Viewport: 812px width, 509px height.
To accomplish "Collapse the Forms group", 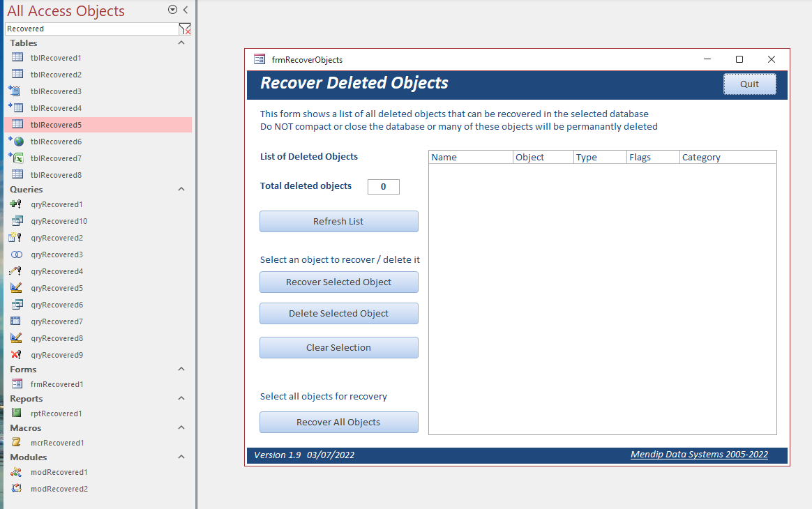I will pos(181,369).
